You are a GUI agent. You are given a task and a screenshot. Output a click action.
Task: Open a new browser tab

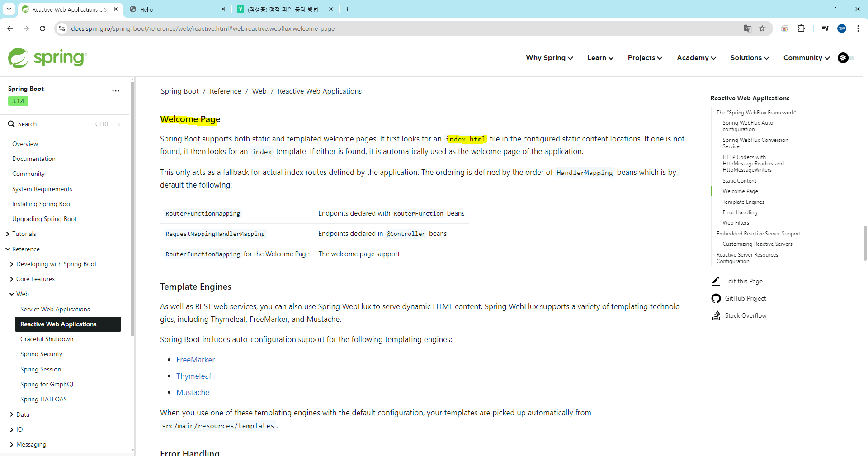[x=347, y=9]
